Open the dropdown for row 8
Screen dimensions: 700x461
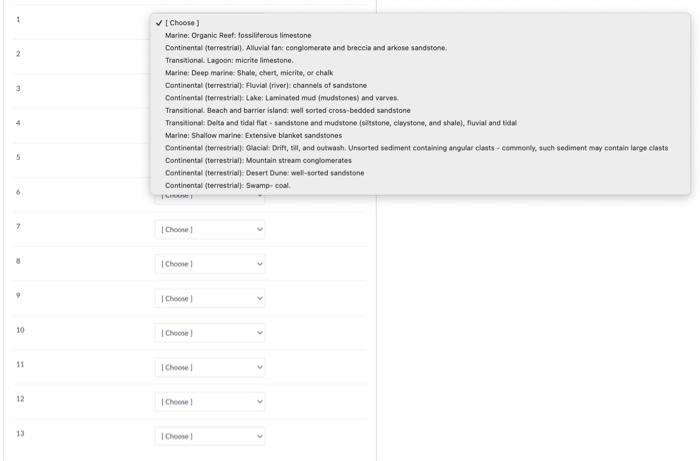pyautogui.click(x=210, y=264)
